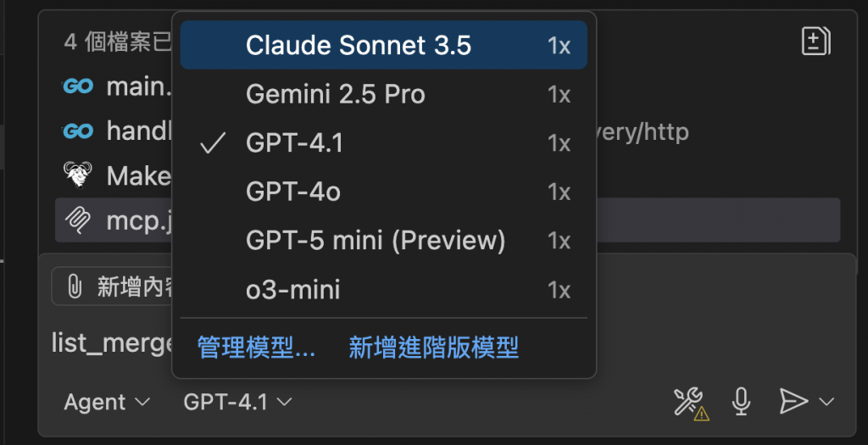
Task: Click the GNU icon beside Makefile
Action: click(x=78, y=175)
